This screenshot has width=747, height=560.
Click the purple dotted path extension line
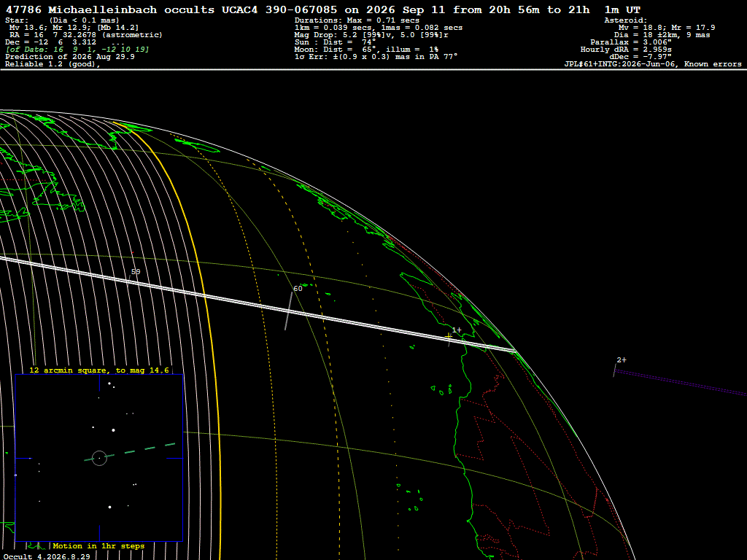[681, 383]
